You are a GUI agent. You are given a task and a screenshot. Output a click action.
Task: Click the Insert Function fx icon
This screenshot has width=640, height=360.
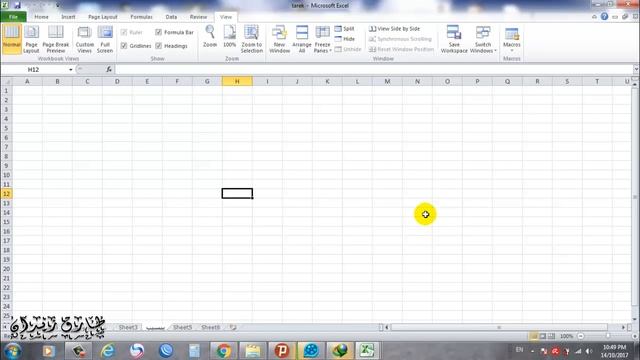[x=109, y=69]
